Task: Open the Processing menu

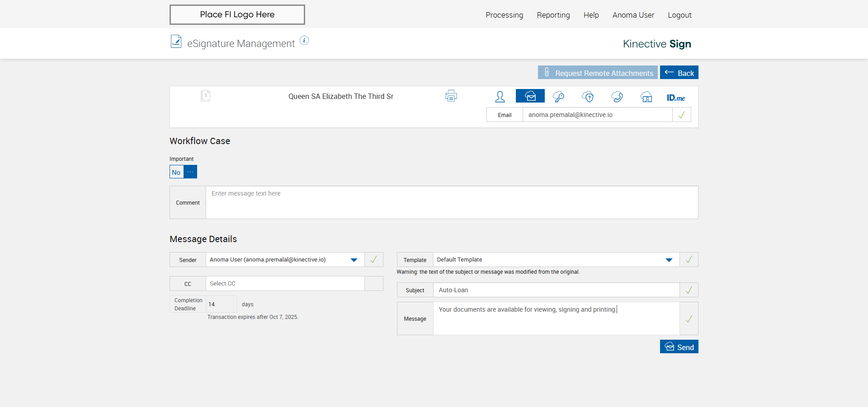Action: (x=504, y=15)
